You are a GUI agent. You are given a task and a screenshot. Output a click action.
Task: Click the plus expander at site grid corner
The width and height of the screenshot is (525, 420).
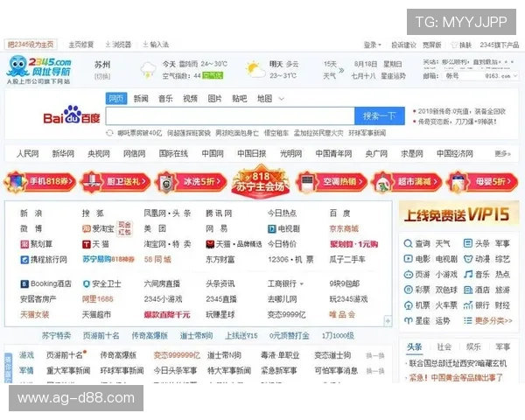pyautogui.click(x=388, y=321)
